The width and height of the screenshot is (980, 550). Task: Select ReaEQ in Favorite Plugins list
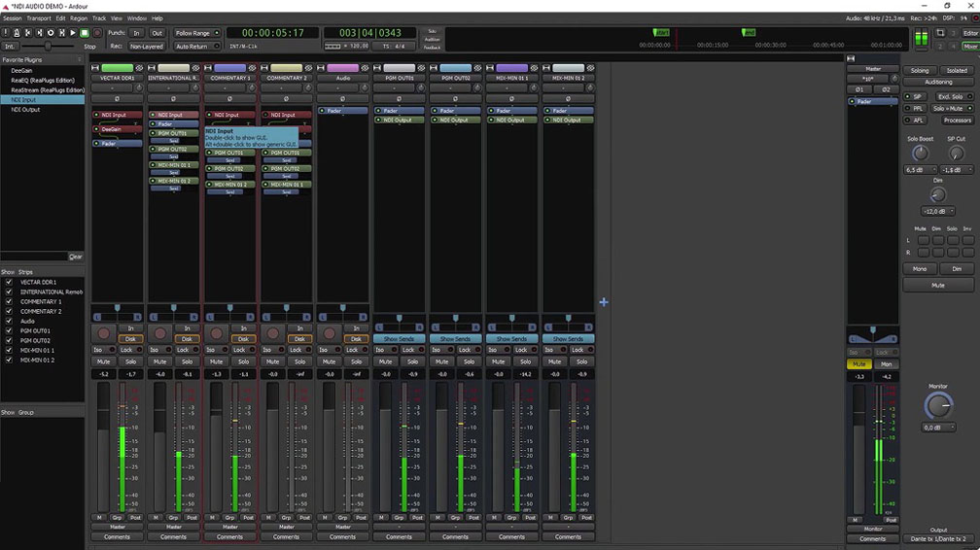click(x=43, y=80)
